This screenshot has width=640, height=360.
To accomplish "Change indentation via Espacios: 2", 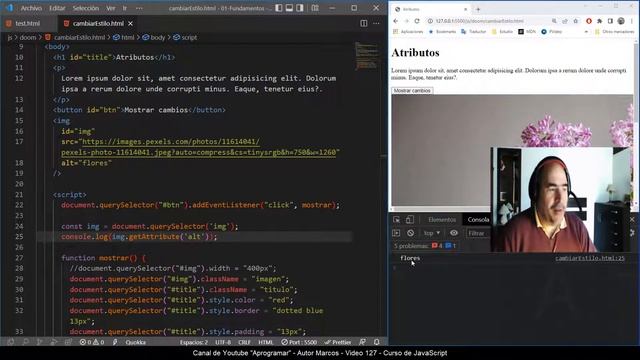I will point(194,342).
